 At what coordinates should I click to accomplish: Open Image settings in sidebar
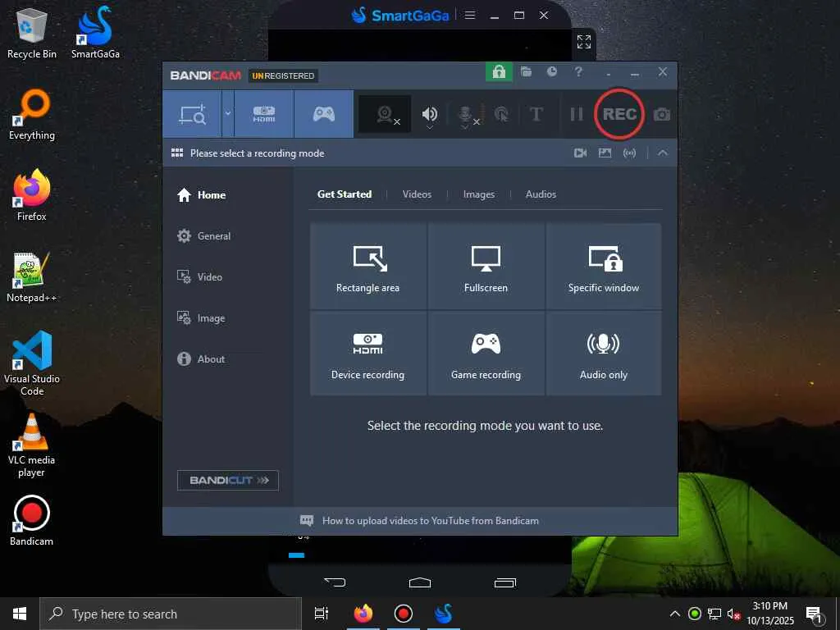201,318
